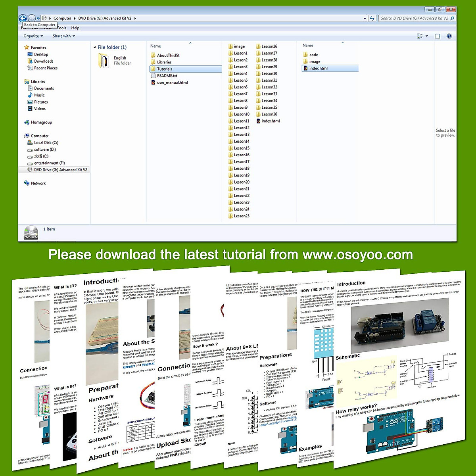Open the Organize dropdown menu

click(x=33, y=36)
